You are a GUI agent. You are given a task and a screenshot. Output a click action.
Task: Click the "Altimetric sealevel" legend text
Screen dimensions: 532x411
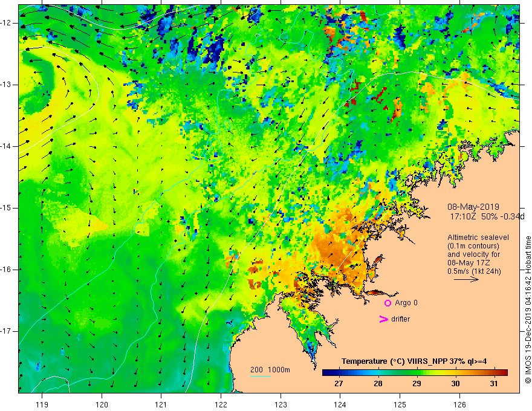478,238
